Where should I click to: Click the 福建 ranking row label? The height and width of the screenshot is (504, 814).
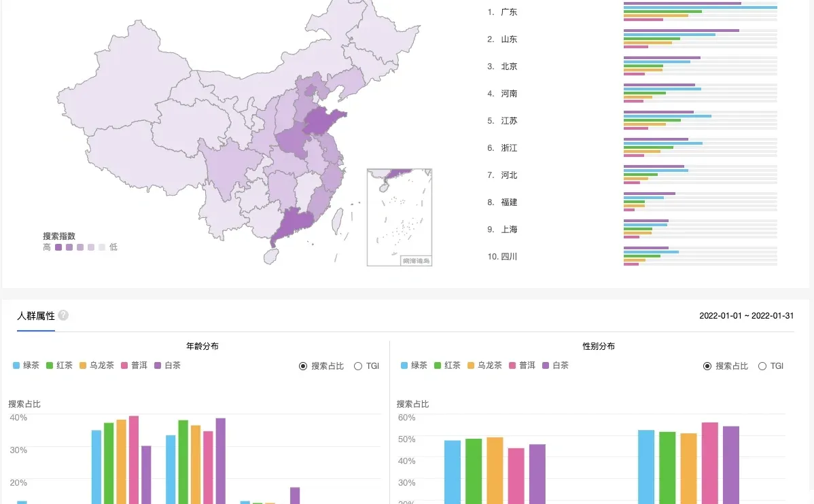click(x=509, y=202)
